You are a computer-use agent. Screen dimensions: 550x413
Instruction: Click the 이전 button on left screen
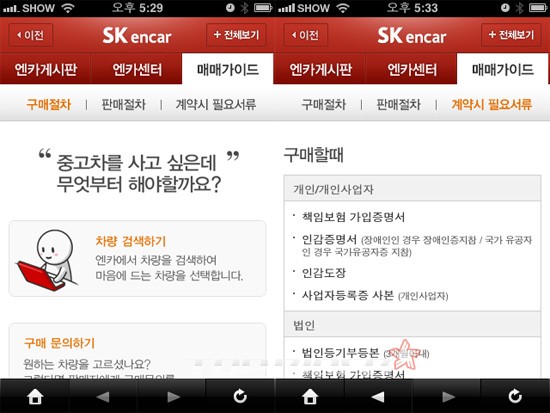tap(31, 35)
